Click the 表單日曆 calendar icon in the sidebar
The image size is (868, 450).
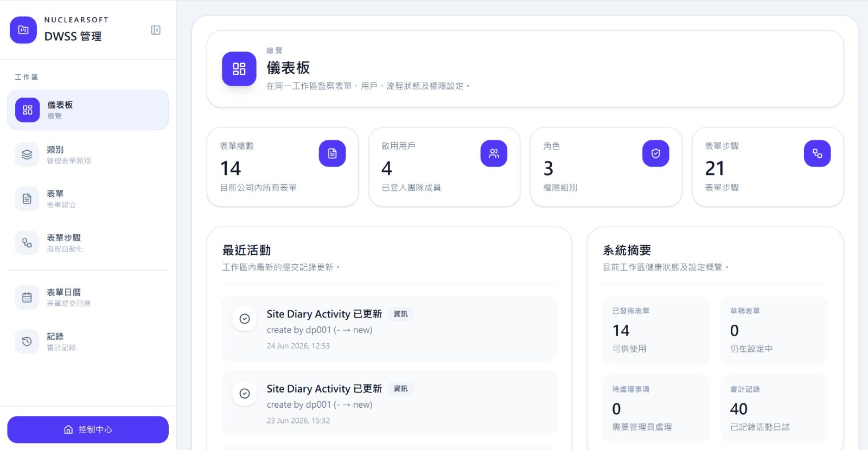point(27,297)
